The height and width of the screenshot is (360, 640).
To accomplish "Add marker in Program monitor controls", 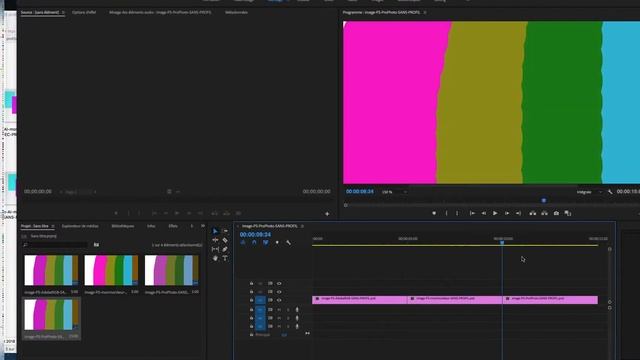I will (x=434, y=213).
